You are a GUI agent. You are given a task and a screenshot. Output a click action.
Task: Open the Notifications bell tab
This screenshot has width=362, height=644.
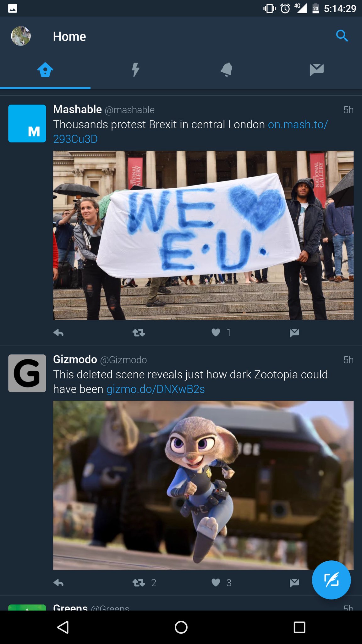click(226, 69)
